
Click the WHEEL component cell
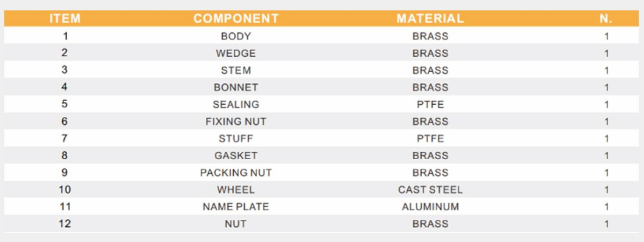pos(236,190)
